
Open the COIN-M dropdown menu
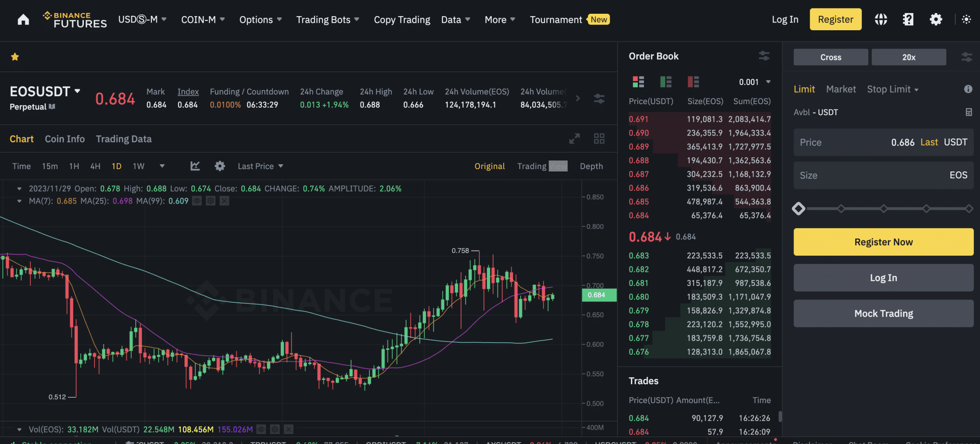tap(201, 19)
